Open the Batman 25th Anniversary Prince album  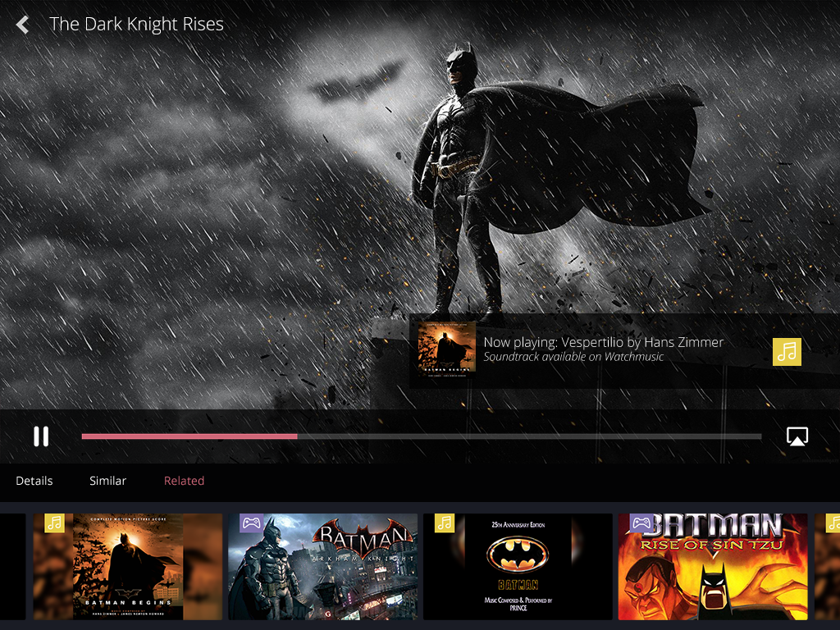(x=518, y=567)
